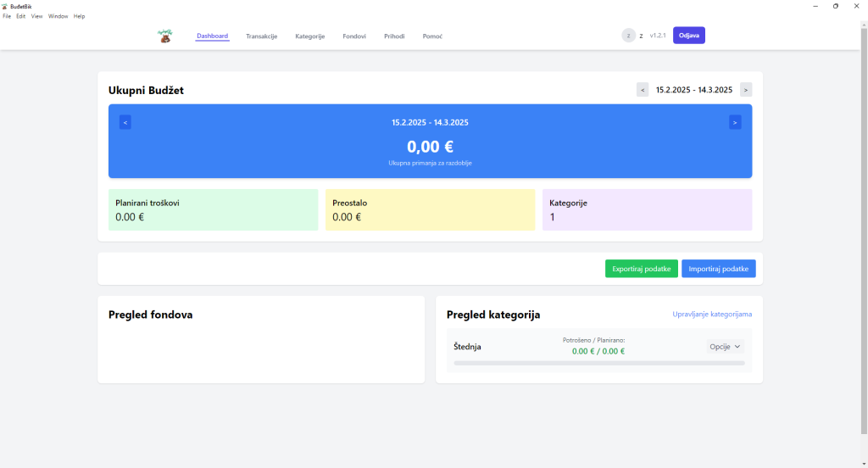Click Exportiraj podatke button
This screenshot has width=868, height=468.
tap(641, 269)
